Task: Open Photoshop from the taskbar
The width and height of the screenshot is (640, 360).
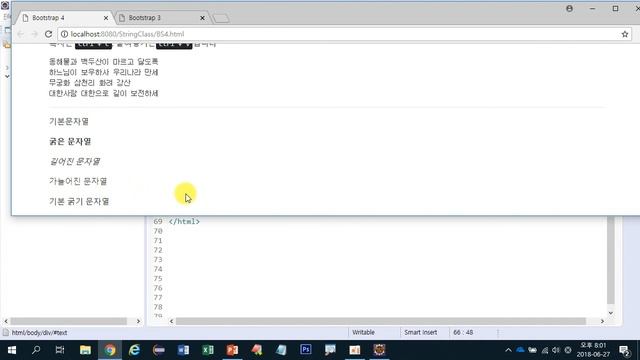Action: click(306, 350)
